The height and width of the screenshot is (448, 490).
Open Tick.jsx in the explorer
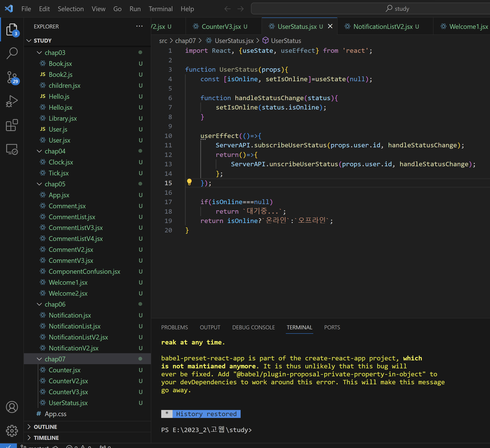coord(88,173)
